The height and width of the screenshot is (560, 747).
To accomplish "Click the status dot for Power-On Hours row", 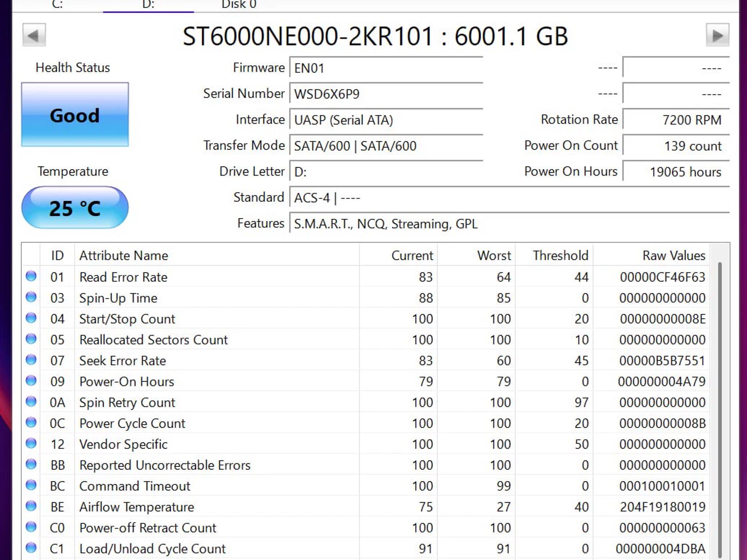I will (31, 380).
